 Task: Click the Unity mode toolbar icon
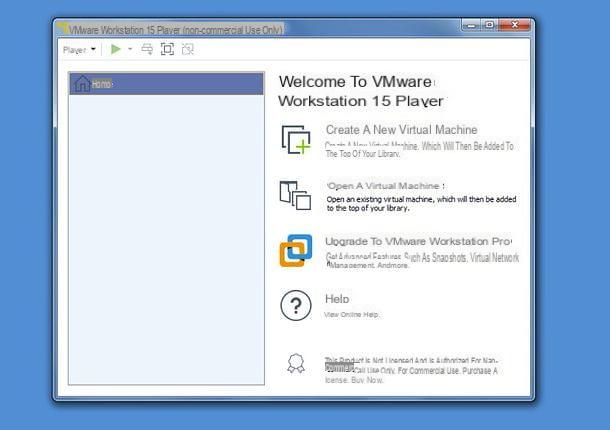pyautogui.click(x=188, y=49)
